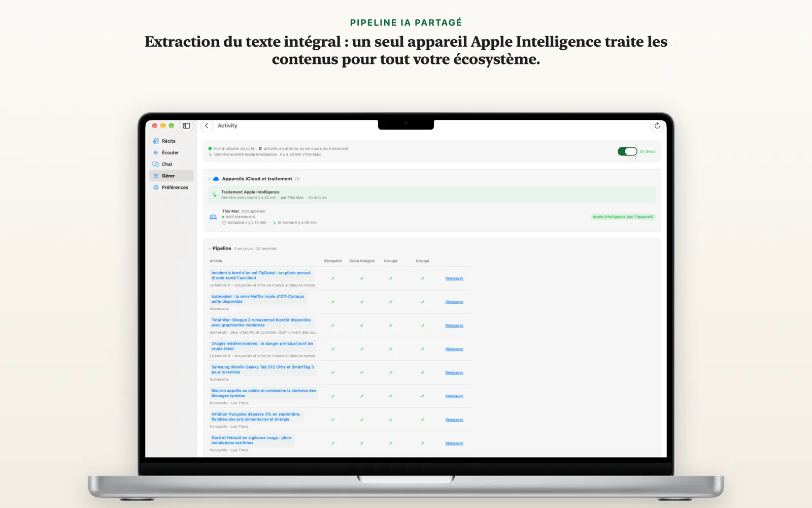Open Préférences in the sidebar
812x508 pixels.
(x=172, y=187)
